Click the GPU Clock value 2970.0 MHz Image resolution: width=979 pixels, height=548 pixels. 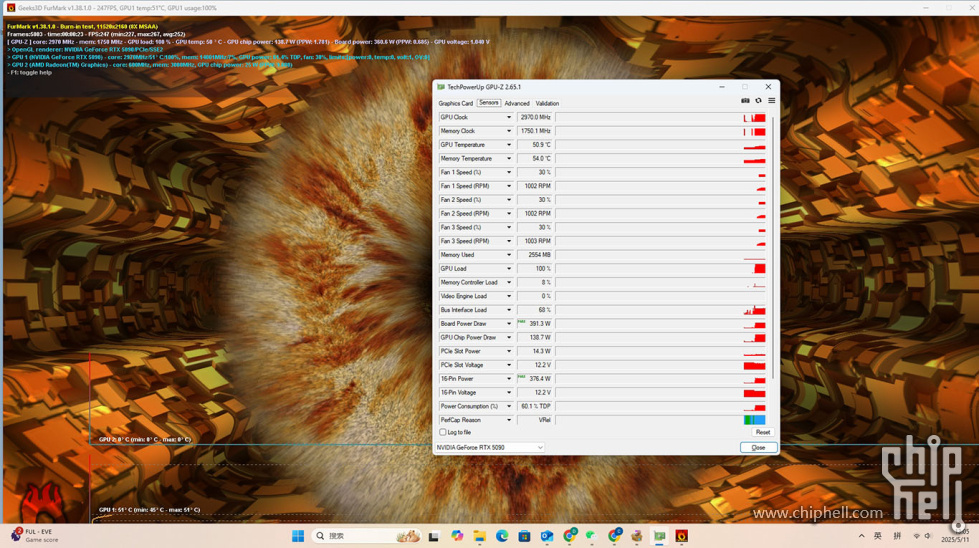click(x=535, y=117)
